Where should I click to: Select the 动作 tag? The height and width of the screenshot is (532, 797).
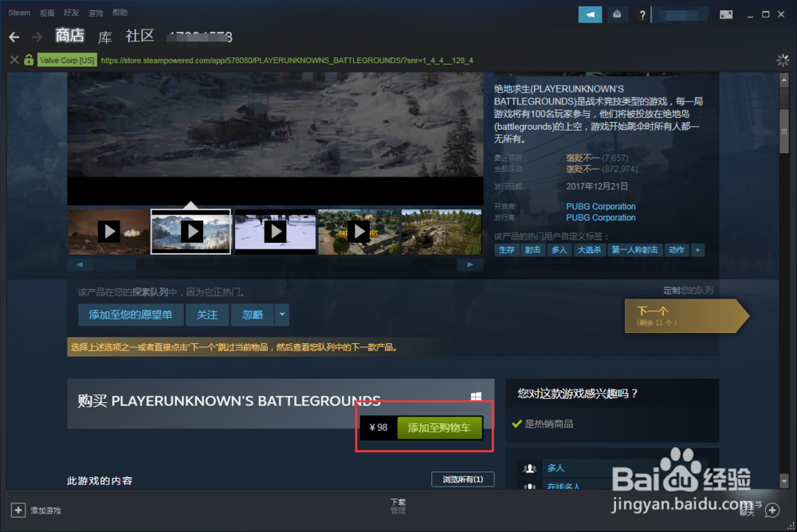click(x=677, y=250)
